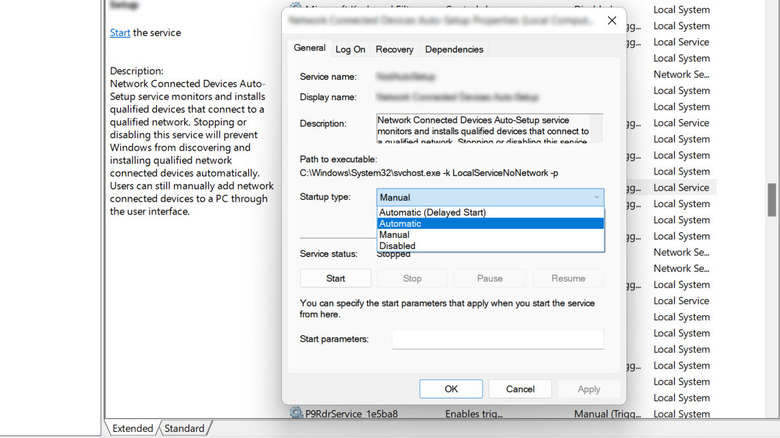The image size is (780, 438).
Task: Click the path to executable text
Action: coord(429,173)
